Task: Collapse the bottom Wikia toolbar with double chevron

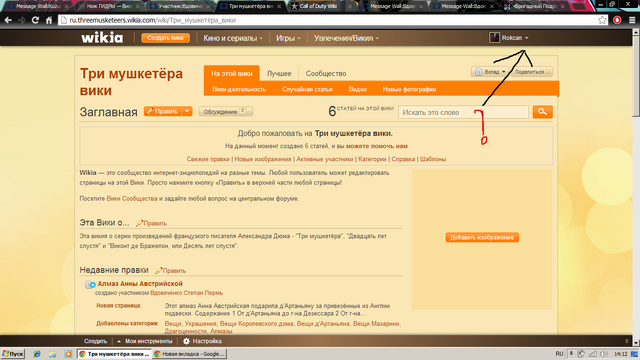Action: (627, 341)
